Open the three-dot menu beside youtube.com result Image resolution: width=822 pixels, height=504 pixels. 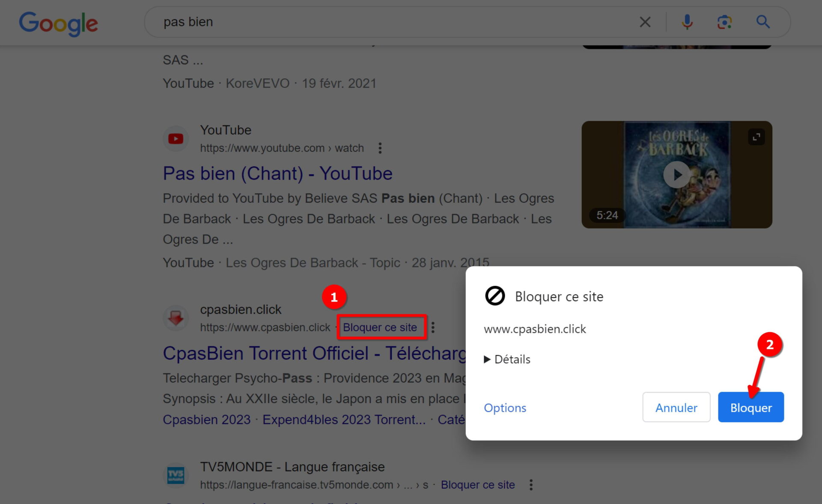(x=380, y=148)
